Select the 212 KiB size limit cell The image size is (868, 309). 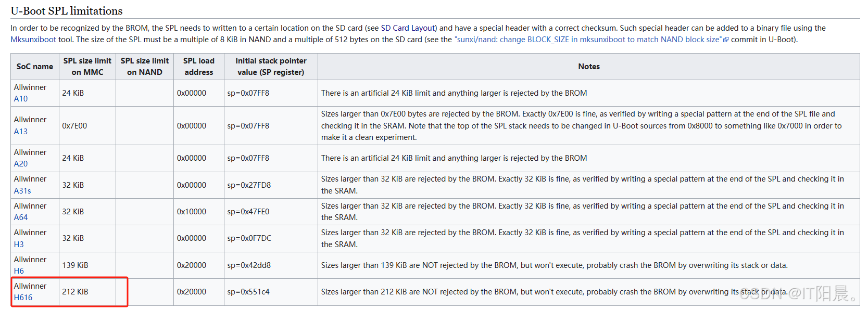(x=87, y=292)
